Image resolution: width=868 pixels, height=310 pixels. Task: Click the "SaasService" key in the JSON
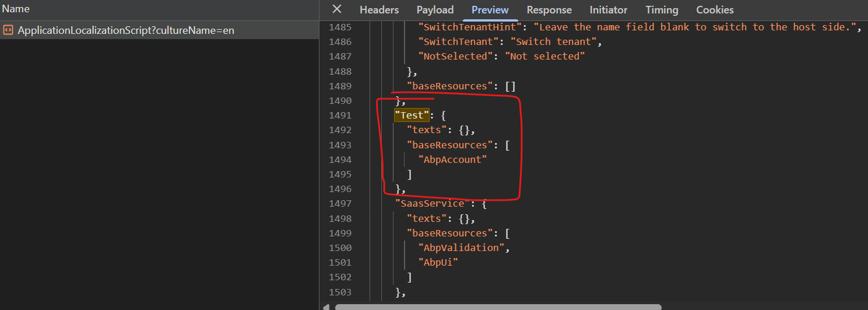pyautogui.click(x=432, y=204)
